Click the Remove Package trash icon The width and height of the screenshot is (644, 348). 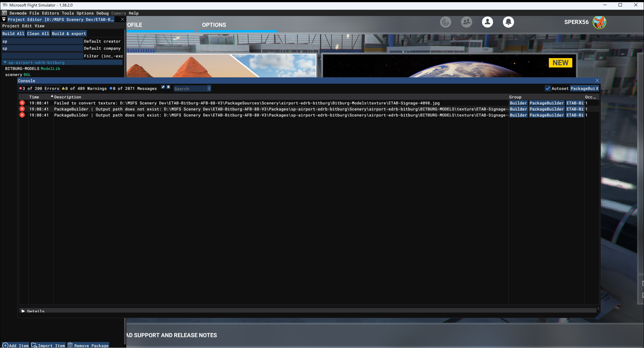[x=70, y=345]
